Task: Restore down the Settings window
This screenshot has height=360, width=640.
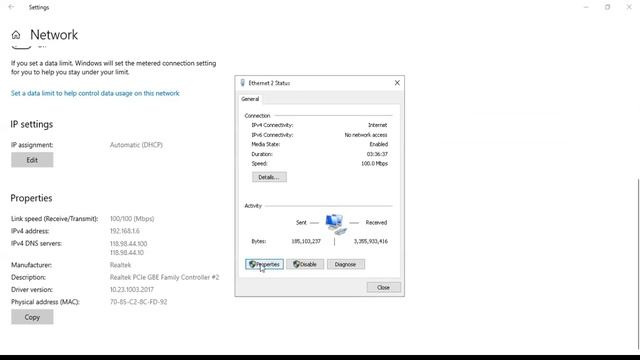Action: click(607, 7)
